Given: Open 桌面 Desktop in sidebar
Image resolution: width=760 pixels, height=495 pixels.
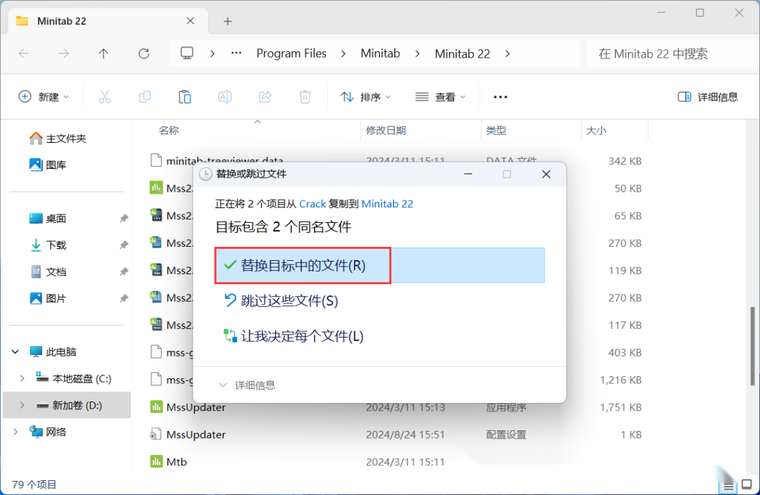Looking at the screenshot, I should 48,218.
